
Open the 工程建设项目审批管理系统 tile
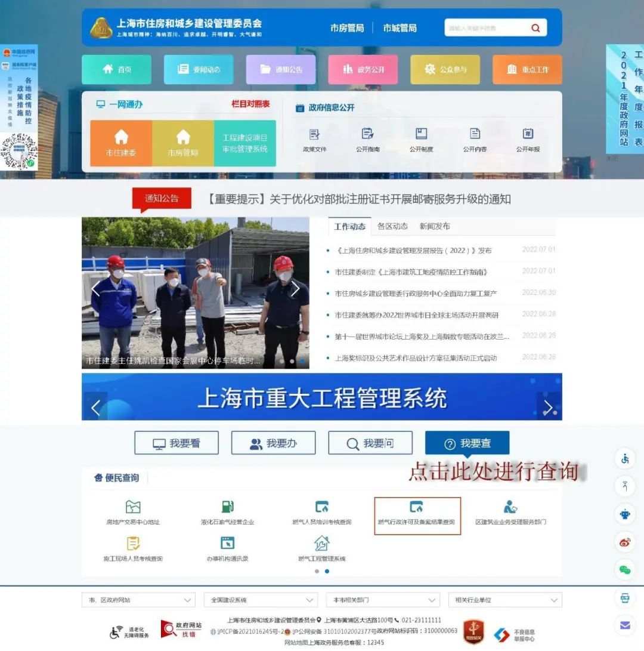(x=245, y=143)
